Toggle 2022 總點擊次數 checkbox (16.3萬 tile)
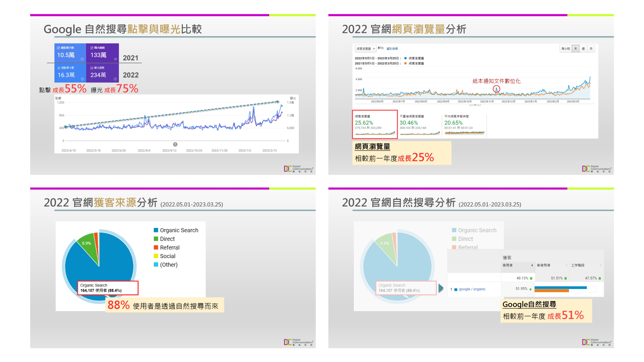The image size is (644, 362). tap(59, 68)
